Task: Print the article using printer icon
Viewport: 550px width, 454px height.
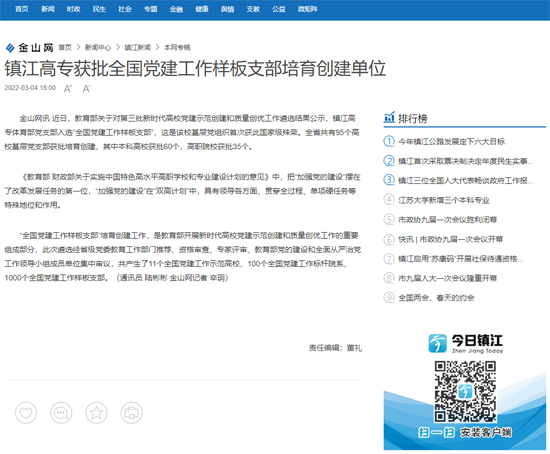Action: (132, 413)
